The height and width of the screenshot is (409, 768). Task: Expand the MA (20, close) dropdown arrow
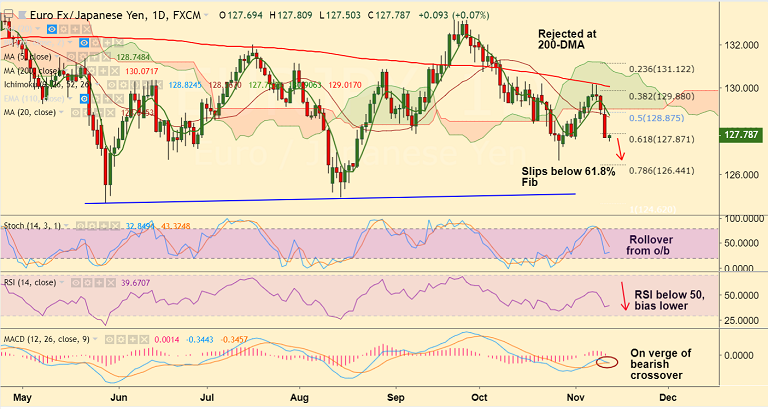(61, 113)
